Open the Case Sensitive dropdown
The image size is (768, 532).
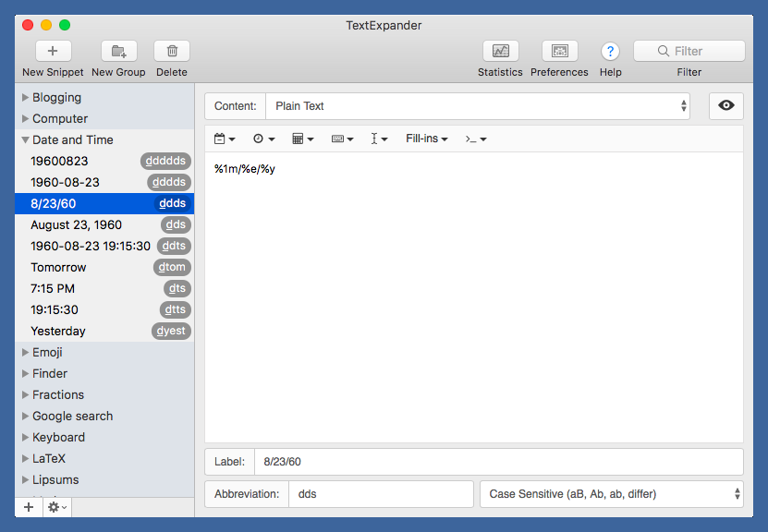click(611, 494)
